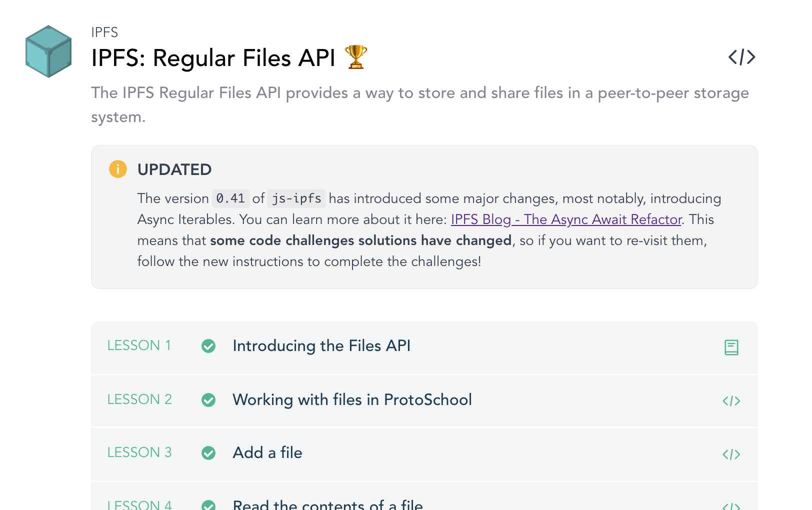Click the green checkmark for Lesson 3

[x=208, y=453]
